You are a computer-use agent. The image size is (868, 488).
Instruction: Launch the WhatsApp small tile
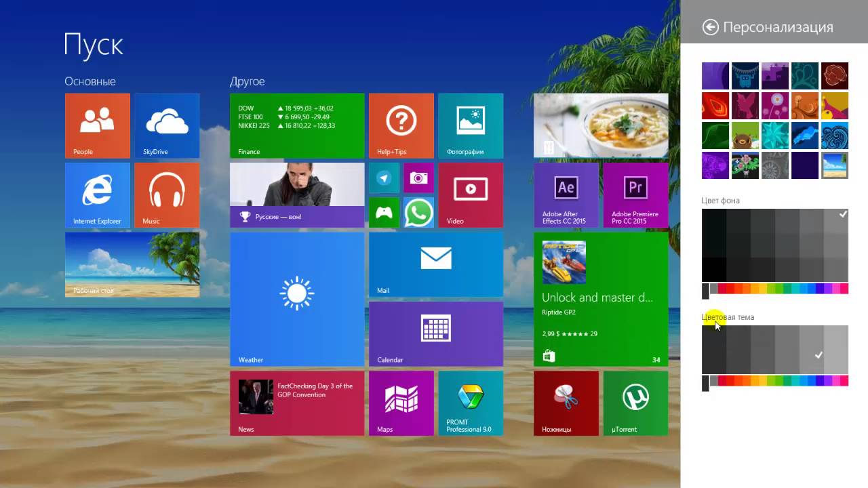[418, 213]
